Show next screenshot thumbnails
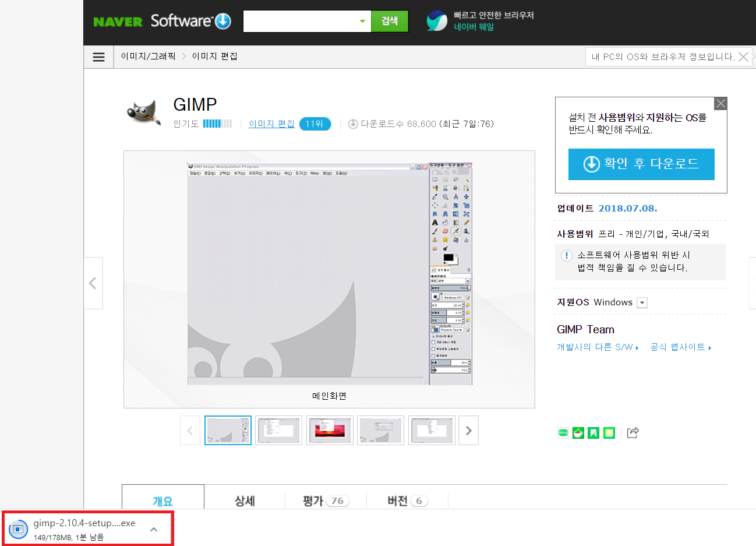 (468, 431)
